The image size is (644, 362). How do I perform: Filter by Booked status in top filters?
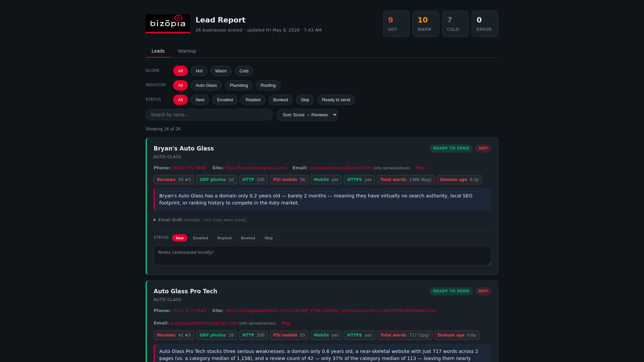(280, 100)
